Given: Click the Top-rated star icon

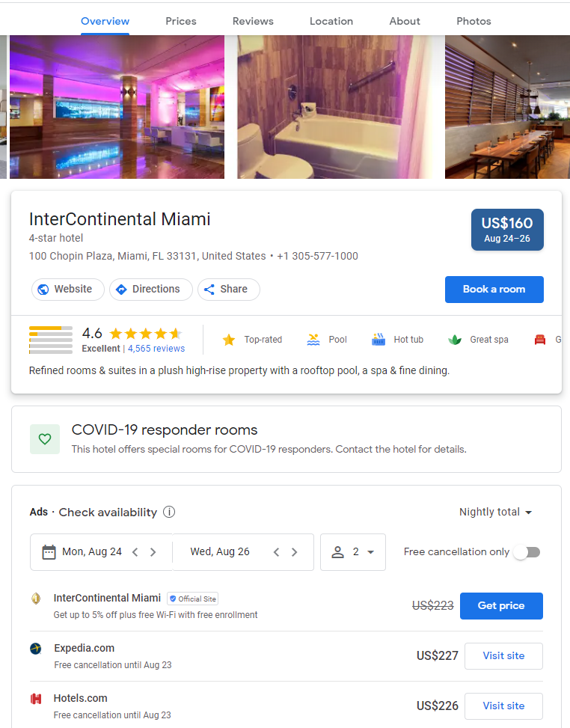Looking at the screenshot, I should tap(228, 340).
